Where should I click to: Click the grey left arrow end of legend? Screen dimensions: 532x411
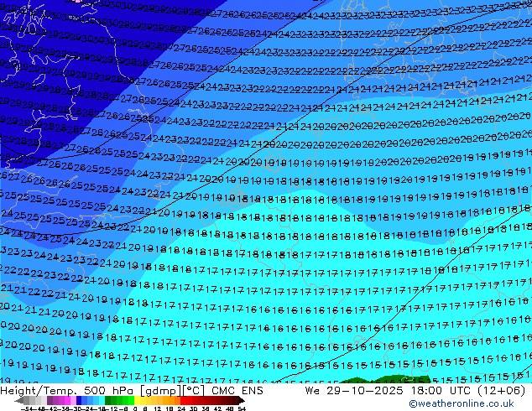[x=18, y=400]
